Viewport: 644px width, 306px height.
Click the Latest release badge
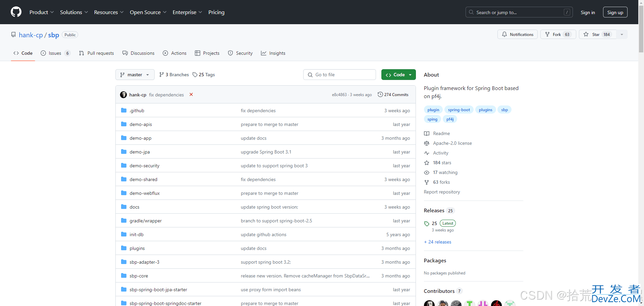click(448, 223)
